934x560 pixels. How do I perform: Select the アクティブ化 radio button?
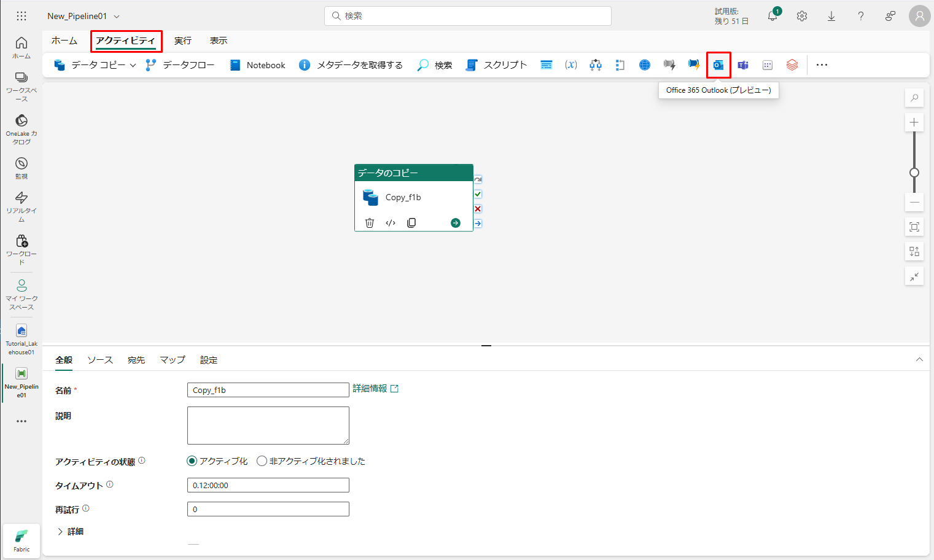coord(192,461)
